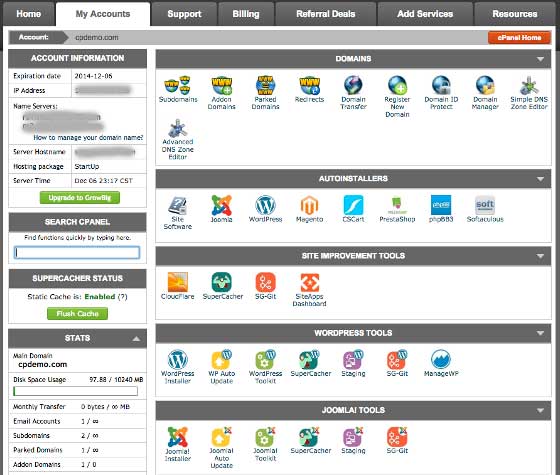Image resolution: width=560 pixels, height=475 pixels.
Task: Click the Flush Cache button
Action: pos(78,314)
